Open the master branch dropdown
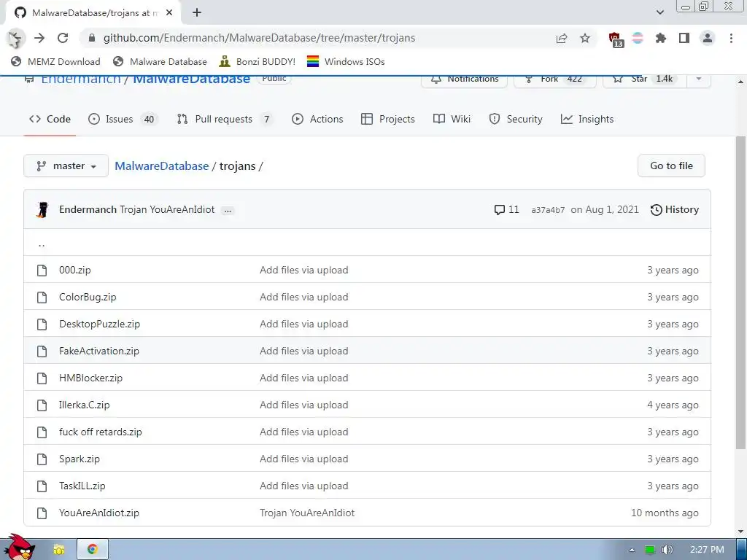 [x=66, y=166]
